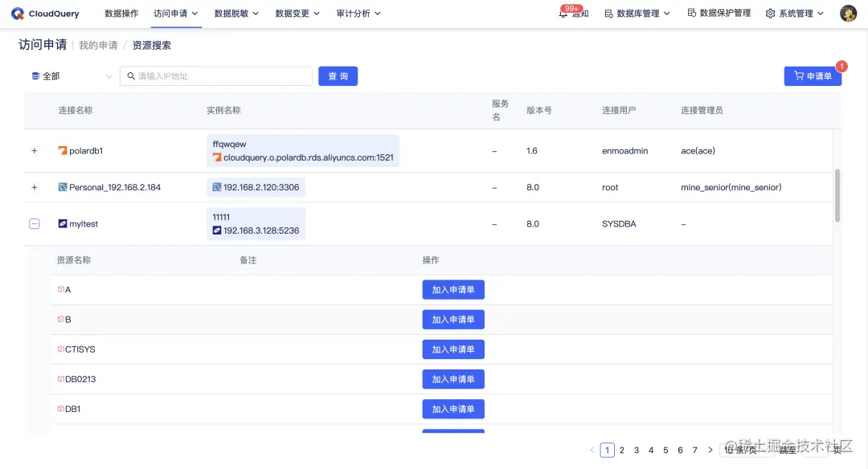Open the 访问申请 menu dropdown

(x=175, y=14)
